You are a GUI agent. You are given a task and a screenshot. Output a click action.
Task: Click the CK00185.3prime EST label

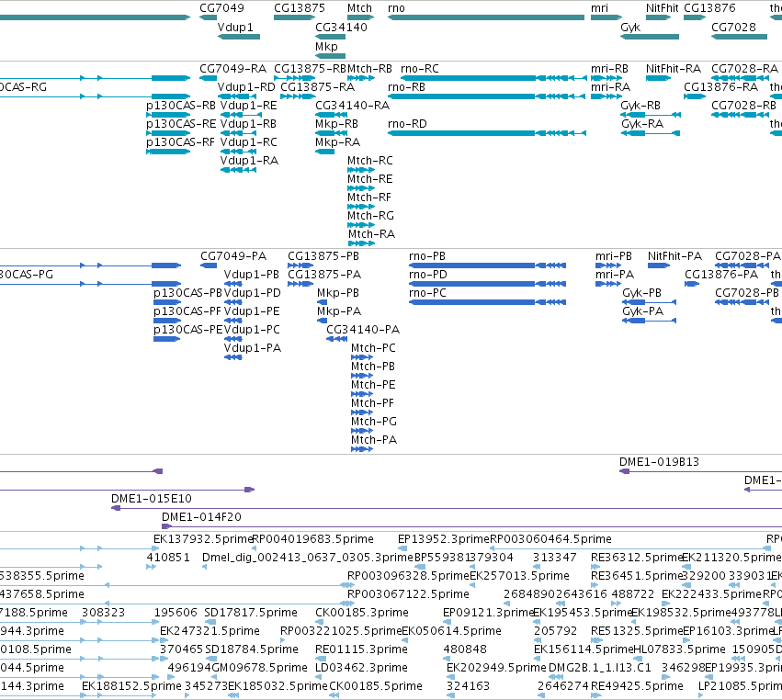362,612
